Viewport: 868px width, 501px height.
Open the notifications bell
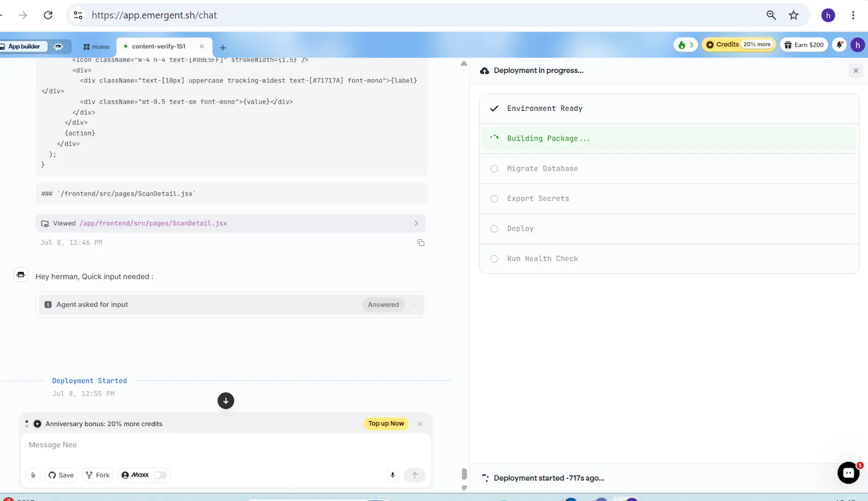839,45
